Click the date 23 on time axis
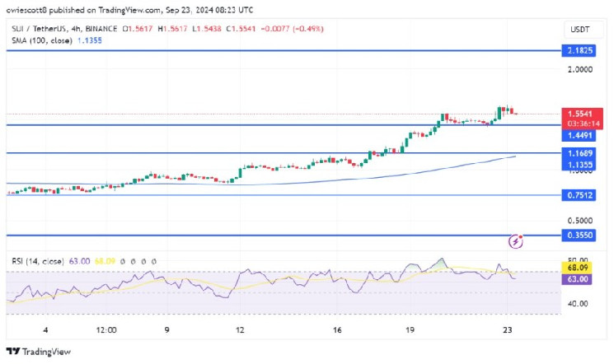Viewport: 614px width, 364px height. tap(507, 330)
